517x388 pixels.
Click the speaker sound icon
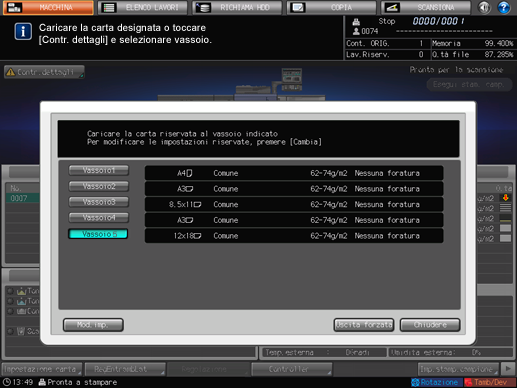coord(484,8)
